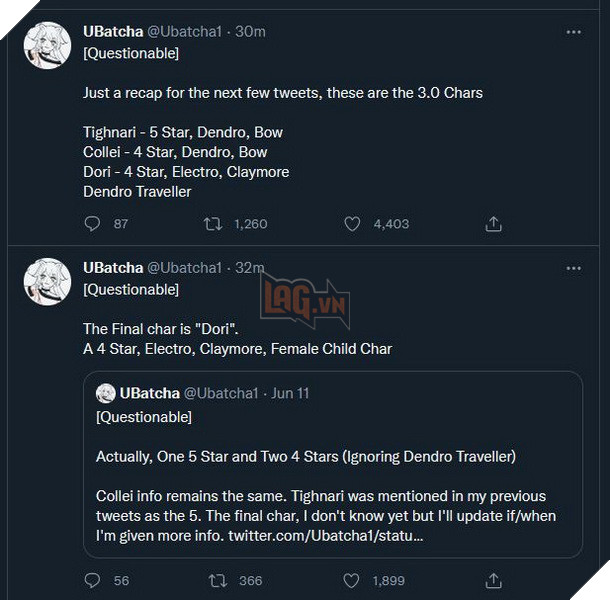Reply to the Dori final char tweet
The height and width of the screenshot is (600, 610).
pyautogui.click(x=93, y=580)
